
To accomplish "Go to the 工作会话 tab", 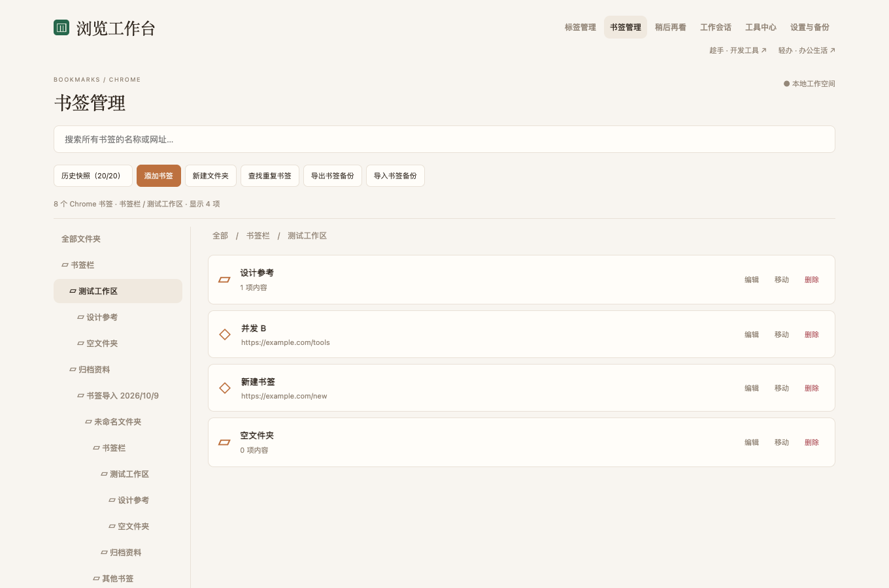I will 716,27.
